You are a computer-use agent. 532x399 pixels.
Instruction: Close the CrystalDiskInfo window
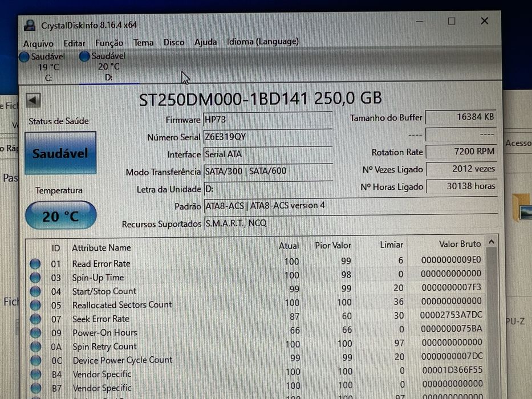485,21
